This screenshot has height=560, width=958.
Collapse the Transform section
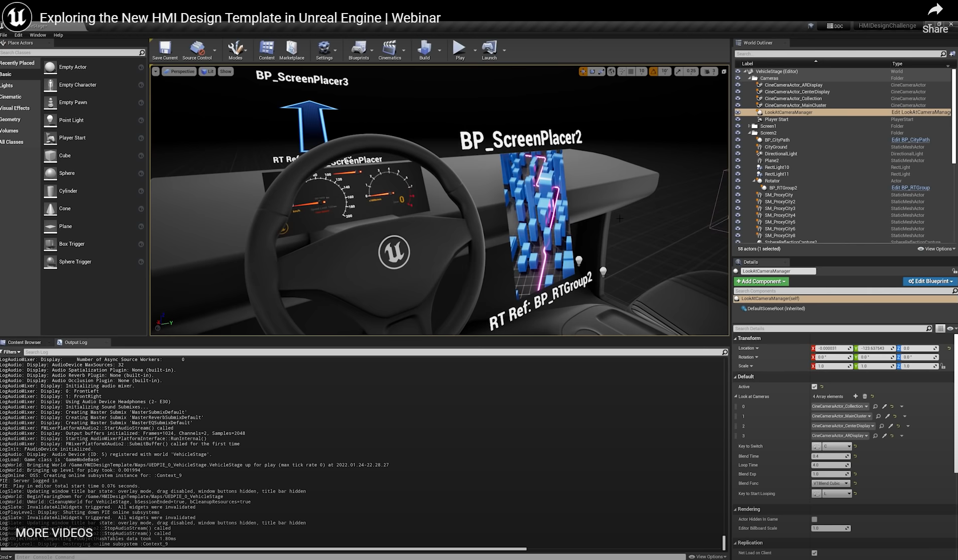(736, 339)
